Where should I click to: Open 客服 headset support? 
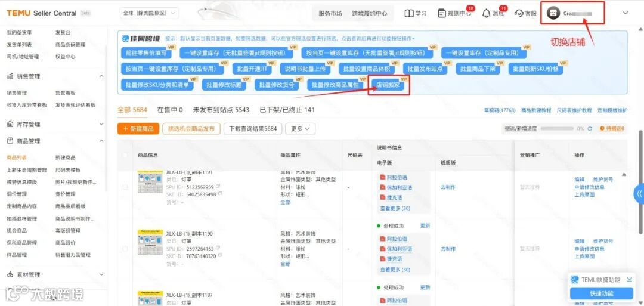(525, 13)
